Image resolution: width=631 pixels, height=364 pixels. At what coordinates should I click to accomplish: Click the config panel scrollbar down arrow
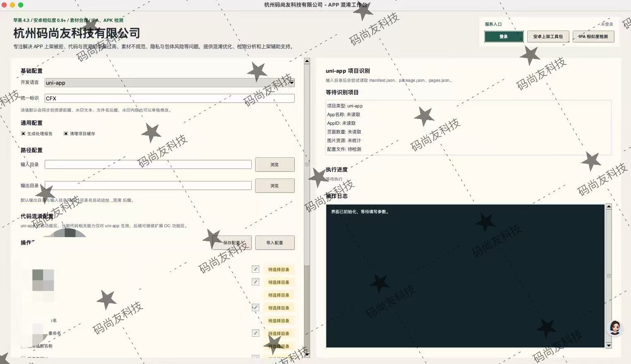[307, 354]
